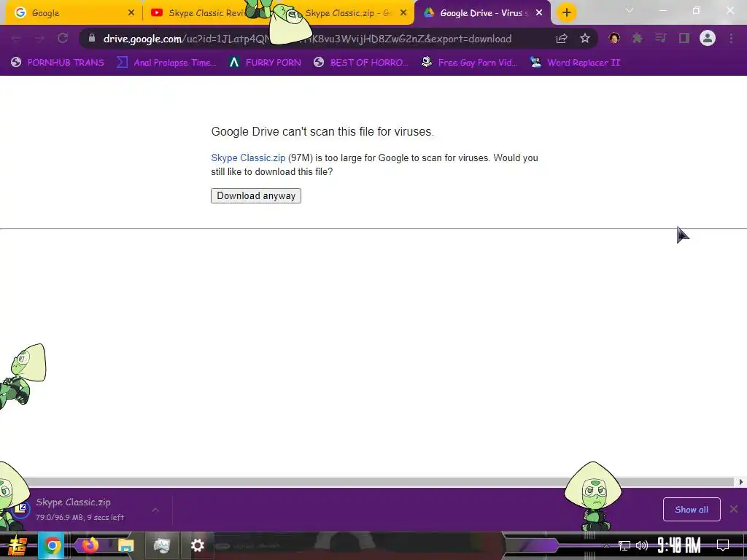
Task: View site information via lock icon
Action: pyautogui.click(x=92, y=38)
